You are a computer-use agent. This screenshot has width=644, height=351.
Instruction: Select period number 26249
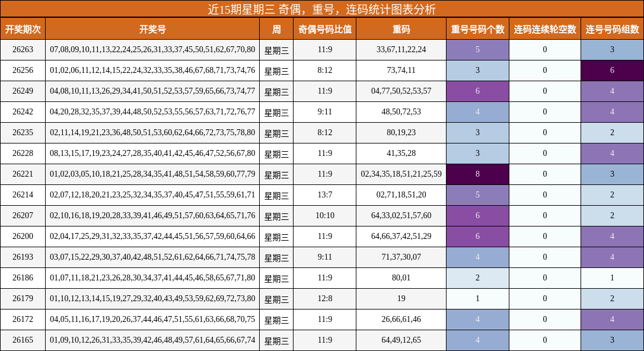click(23, 91)
